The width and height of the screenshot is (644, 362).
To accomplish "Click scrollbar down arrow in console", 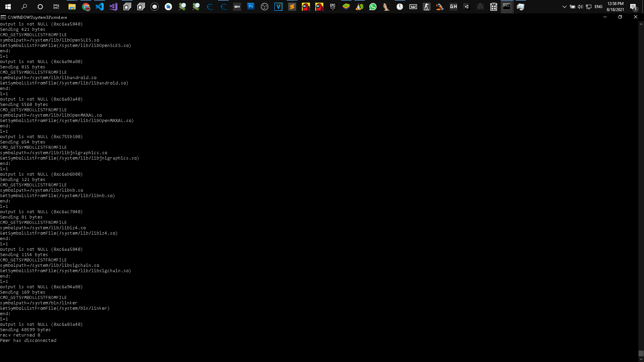I will 641,359.
